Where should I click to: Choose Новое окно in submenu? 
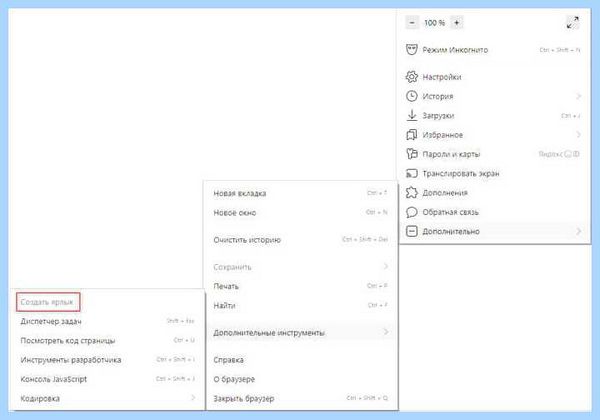tap(301, 213)
